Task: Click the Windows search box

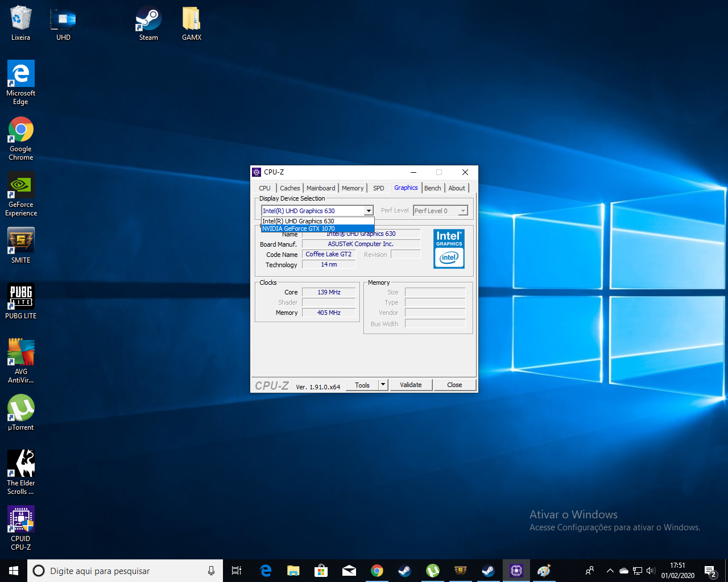Action: [125, 571]
